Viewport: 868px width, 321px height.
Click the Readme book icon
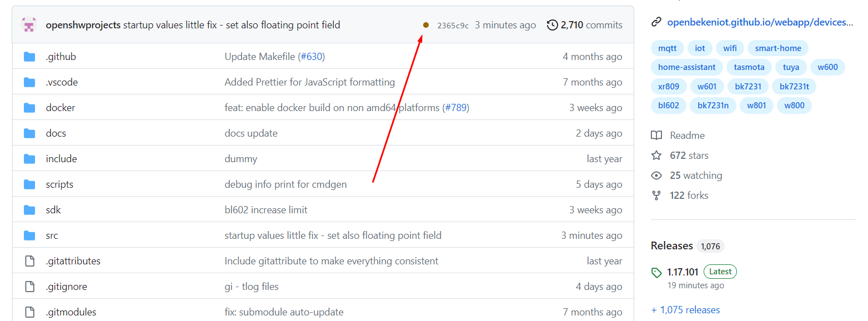click(656, 136)
